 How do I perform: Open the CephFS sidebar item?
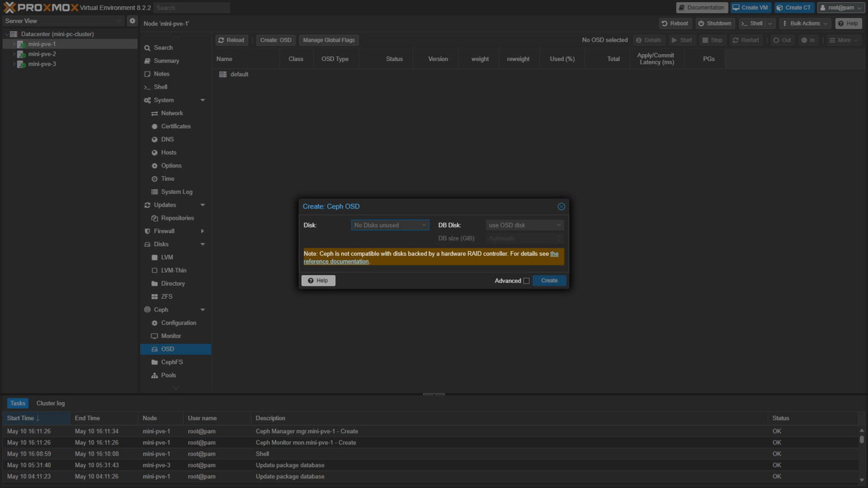172,362
